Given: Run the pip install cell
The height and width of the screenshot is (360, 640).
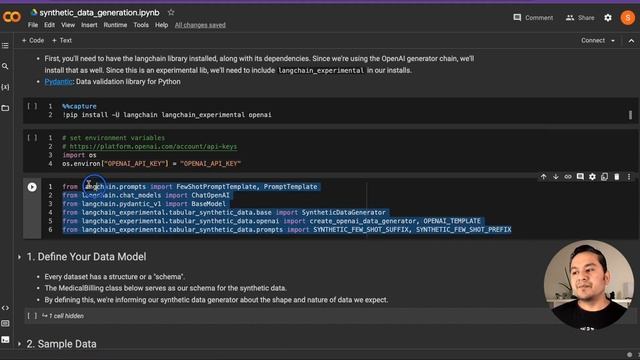Looking at the screenshot, I should click(32, 106).
